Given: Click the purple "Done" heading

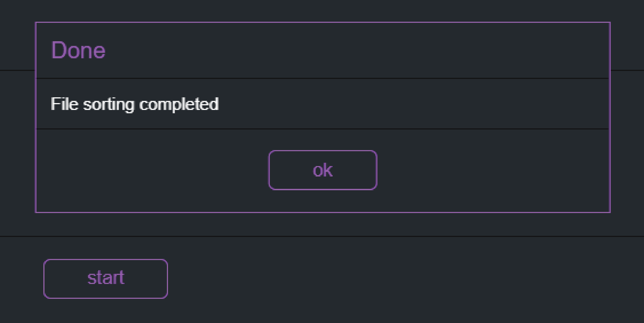Looking at the screenshot, I should tap(78, 50).
